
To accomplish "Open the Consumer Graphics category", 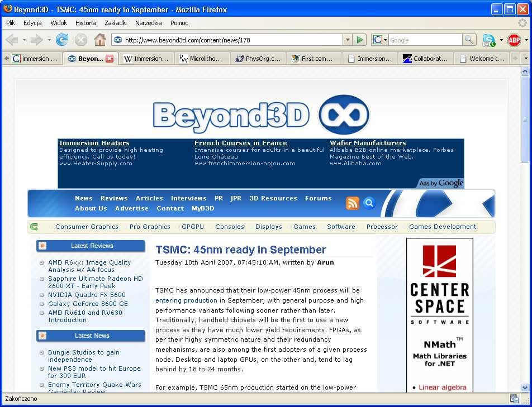I will point(87,227).
